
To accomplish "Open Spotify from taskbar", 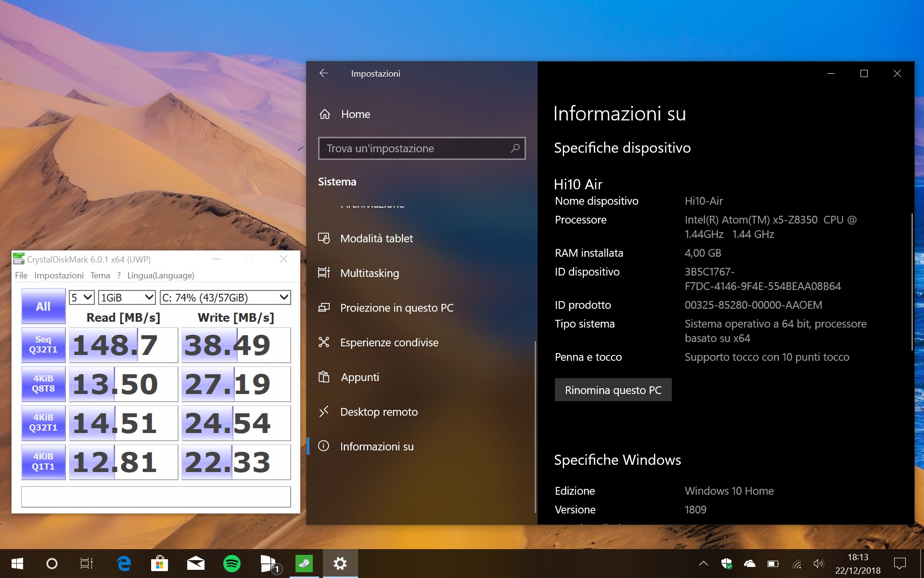I will coord(232,564).
